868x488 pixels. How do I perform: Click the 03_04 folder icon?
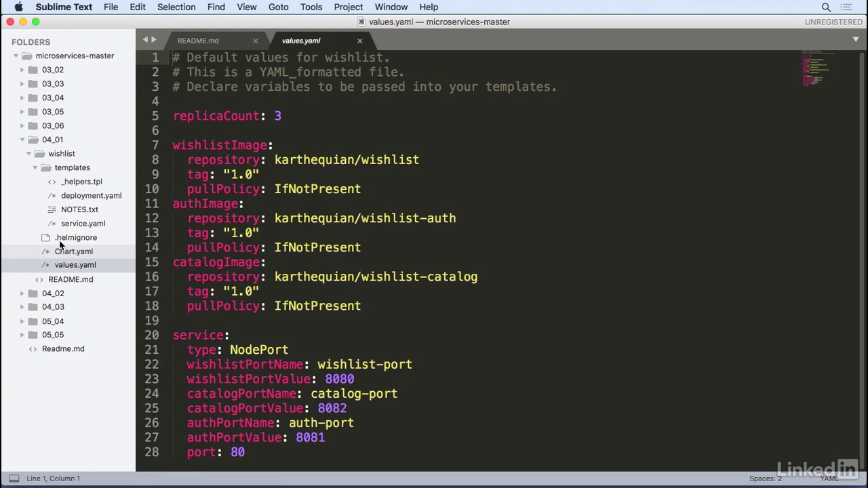[33, 98]
